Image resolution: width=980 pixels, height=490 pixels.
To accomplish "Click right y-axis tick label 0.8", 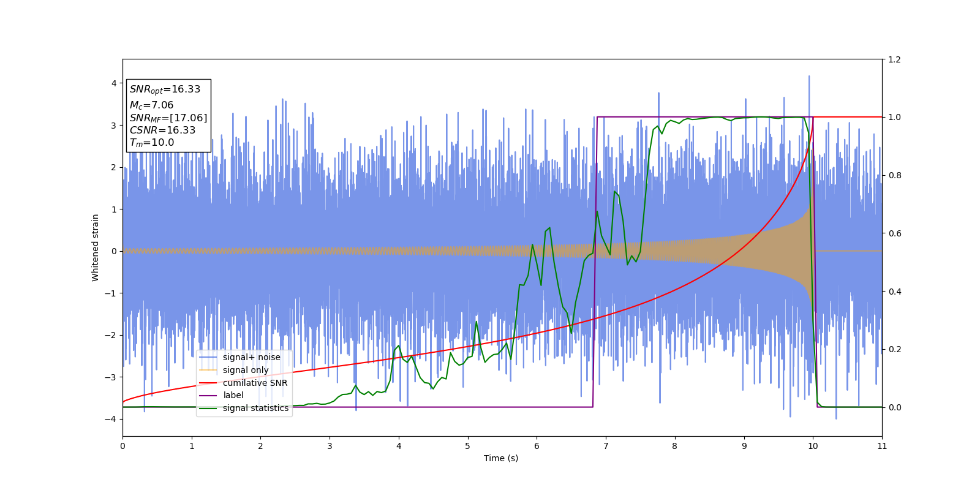I will 894,175.
